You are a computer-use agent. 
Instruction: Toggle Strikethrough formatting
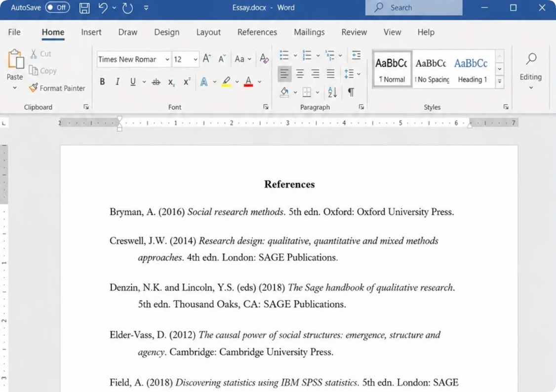pyautogui.click(x=156, y=82)
